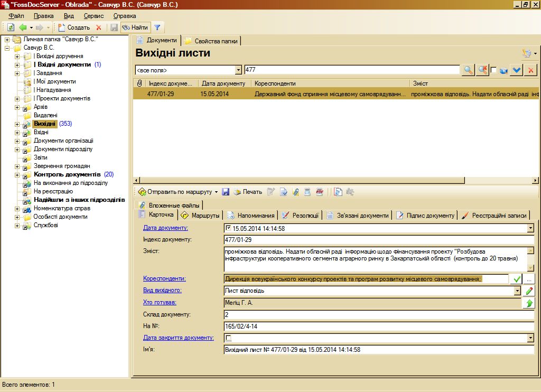541x392 pixels.
Task: Click the paperclip attach icon in the document toolbar
Action: coord(296,192)
